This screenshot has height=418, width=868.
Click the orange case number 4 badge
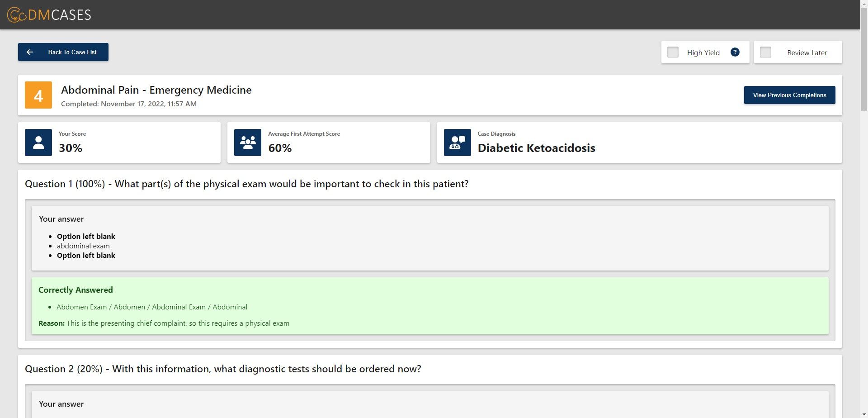38,95
